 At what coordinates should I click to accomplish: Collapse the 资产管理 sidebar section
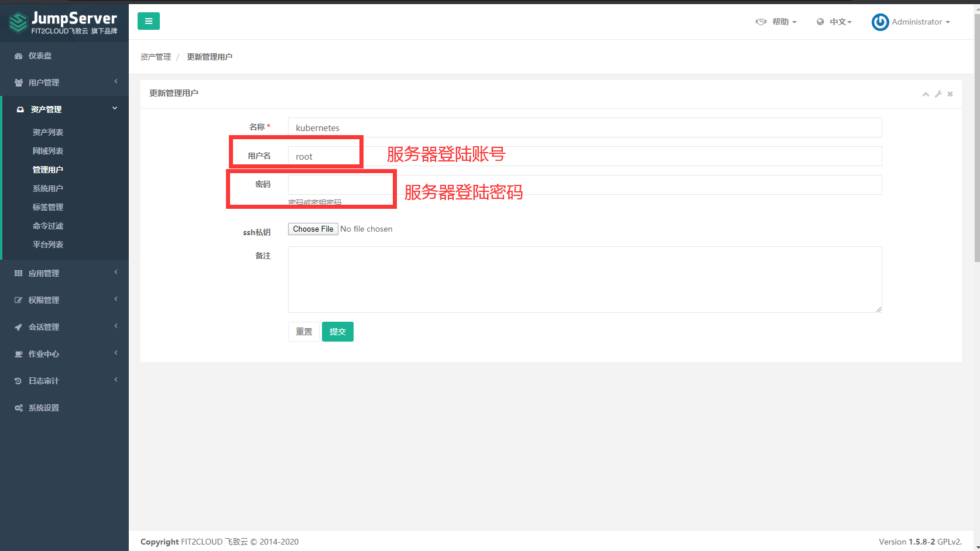point(46,109)
